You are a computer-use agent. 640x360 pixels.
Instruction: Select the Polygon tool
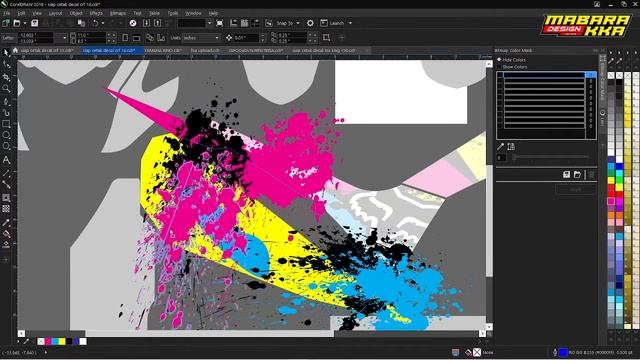point(6,146)
